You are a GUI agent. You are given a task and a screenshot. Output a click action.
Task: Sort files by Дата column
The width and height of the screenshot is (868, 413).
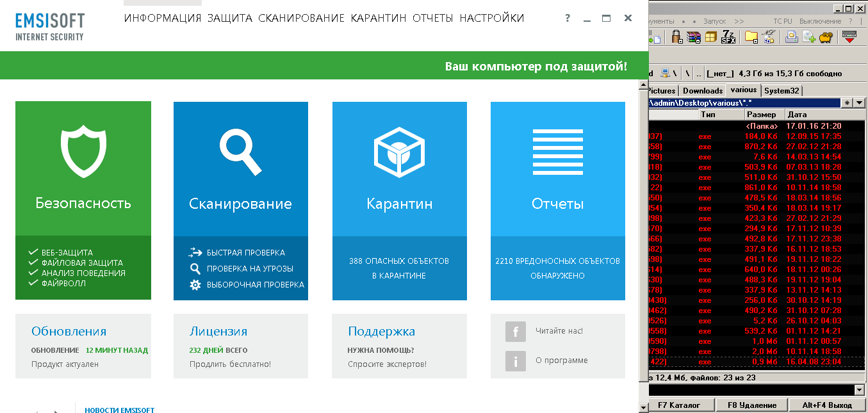(x=825, y=115)
